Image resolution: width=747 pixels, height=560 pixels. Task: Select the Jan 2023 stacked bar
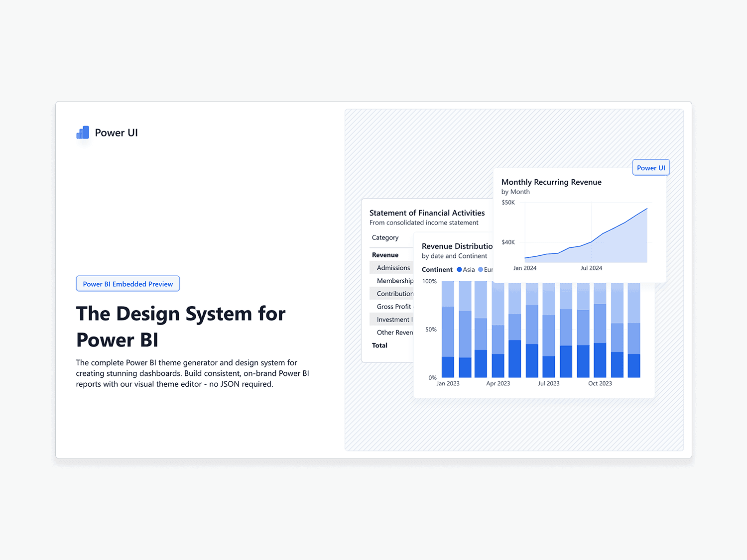point(448,329)
